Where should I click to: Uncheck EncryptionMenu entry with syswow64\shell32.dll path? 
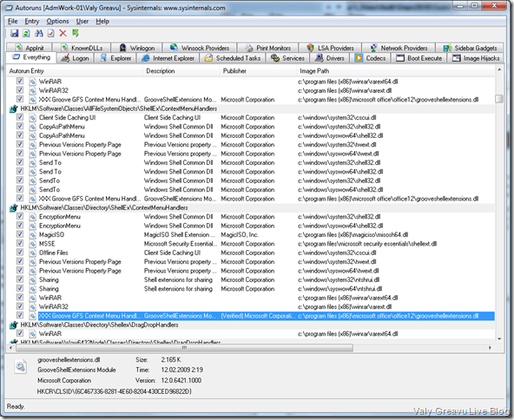tap(20, 225)
